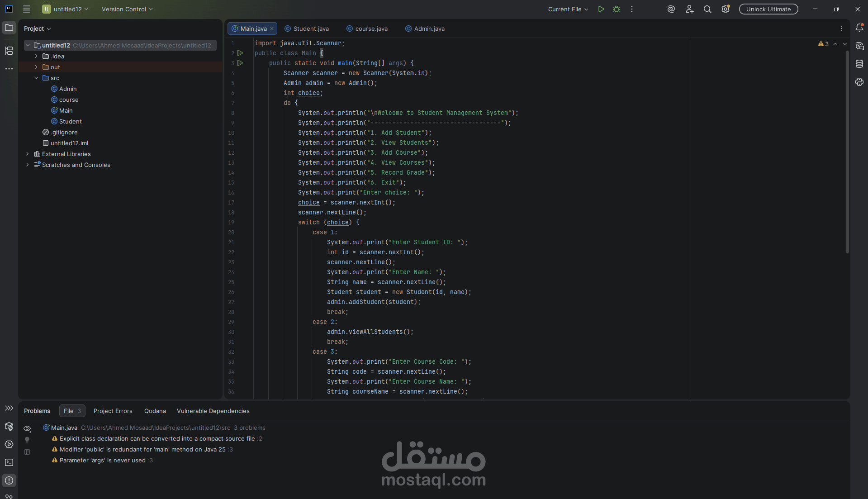The image size is (868, 499).
Task: Open IDE settings gear menu
Action: pyautogui.click(x=726, y=9)
